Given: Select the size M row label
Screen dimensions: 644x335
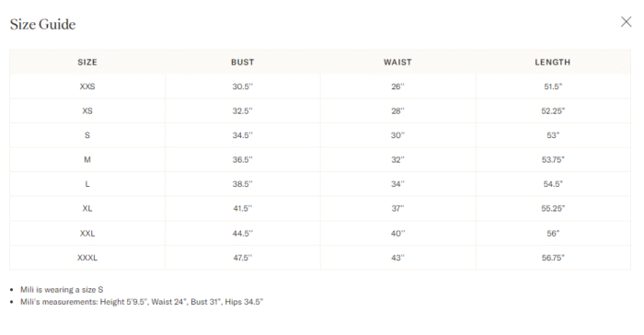Looking at the screenshot, I should coord(87,159).
